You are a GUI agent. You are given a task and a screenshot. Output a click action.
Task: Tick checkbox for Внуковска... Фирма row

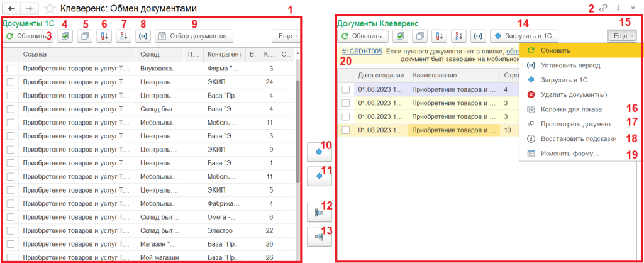11,68
